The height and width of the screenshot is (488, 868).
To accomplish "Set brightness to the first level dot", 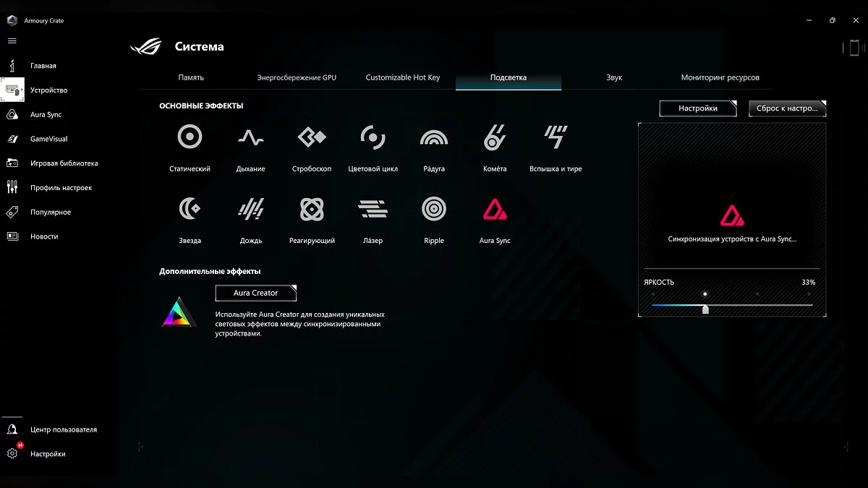I will (653, 294).
